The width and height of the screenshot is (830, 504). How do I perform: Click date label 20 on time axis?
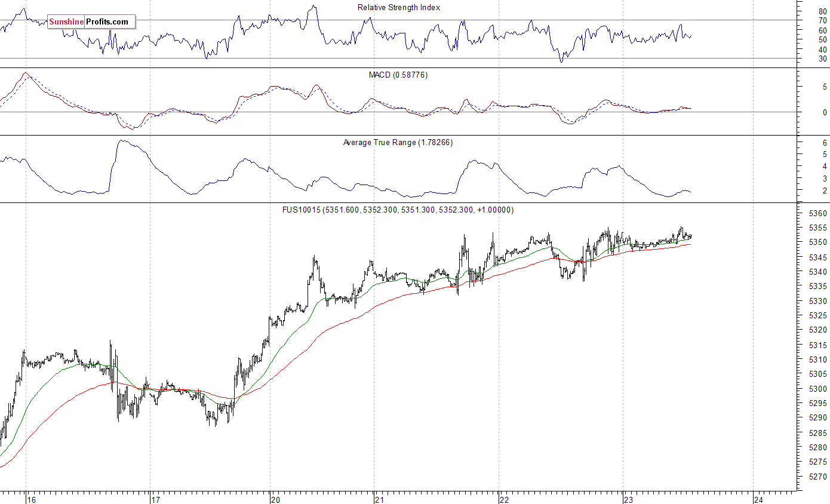[275, 499]
